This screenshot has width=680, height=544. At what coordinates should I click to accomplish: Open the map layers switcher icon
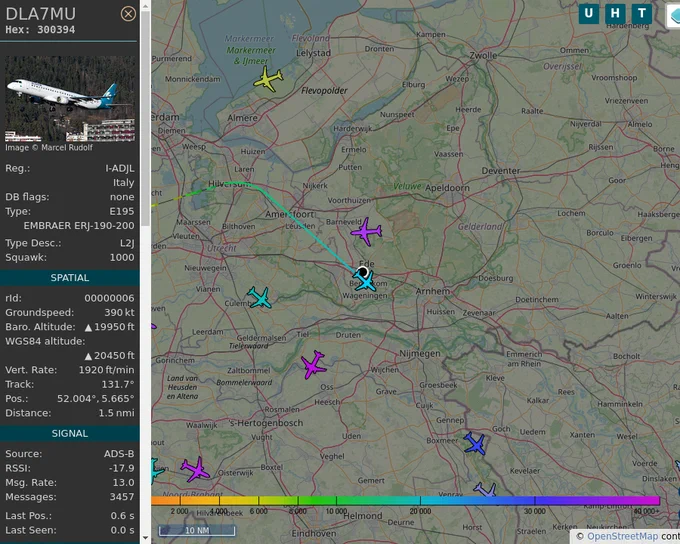tap(674, 15)
